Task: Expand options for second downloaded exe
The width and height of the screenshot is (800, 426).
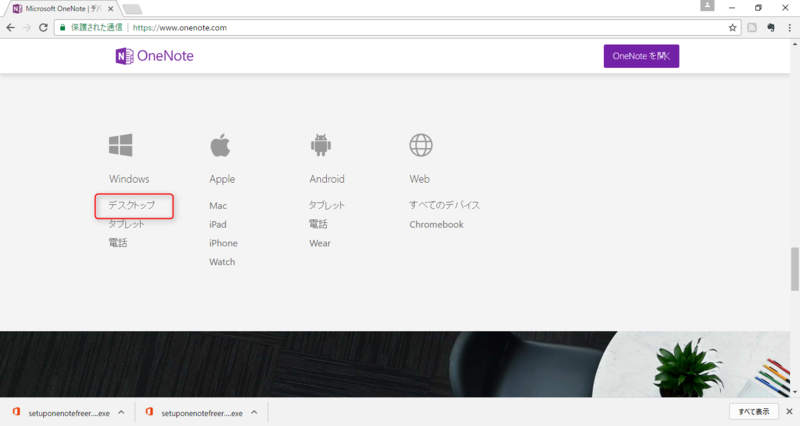Action: pyautogui.click(x=254, y=412)
